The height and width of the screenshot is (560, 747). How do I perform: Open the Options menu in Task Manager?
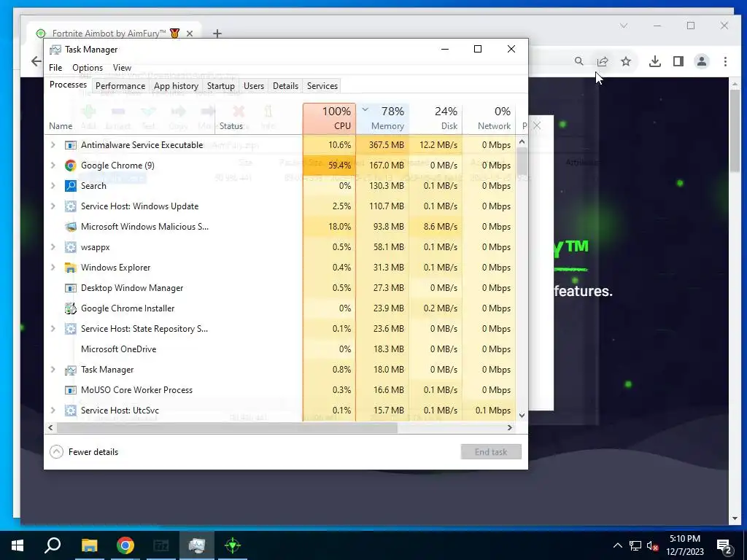(88, 68)
